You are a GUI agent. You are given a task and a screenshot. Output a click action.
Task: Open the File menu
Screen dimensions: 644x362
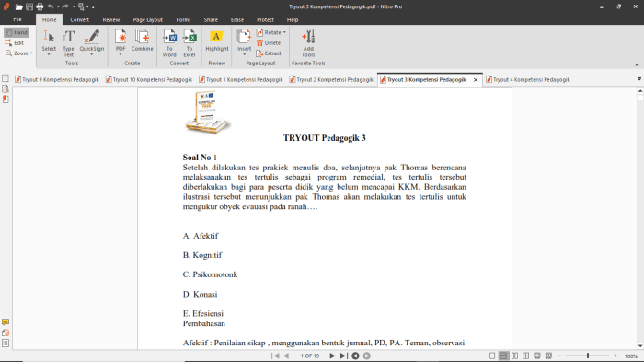17,19
